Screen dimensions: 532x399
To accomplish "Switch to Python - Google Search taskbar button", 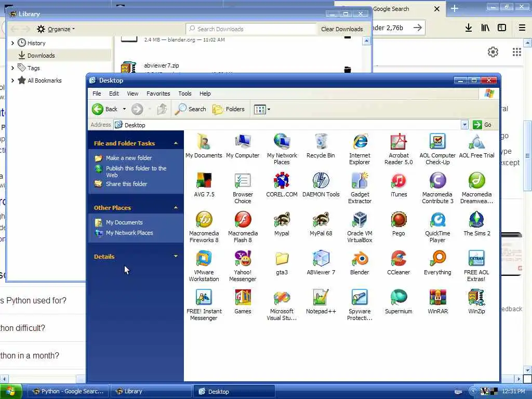I will click(68, 392).
